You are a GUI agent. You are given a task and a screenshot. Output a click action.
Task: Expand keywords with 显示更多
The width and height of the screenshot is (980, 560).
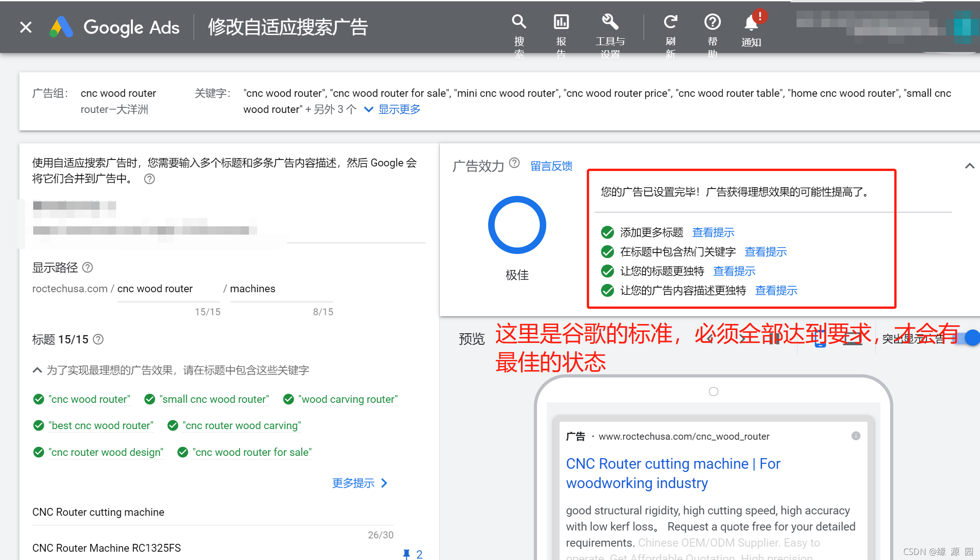point(399,110)
